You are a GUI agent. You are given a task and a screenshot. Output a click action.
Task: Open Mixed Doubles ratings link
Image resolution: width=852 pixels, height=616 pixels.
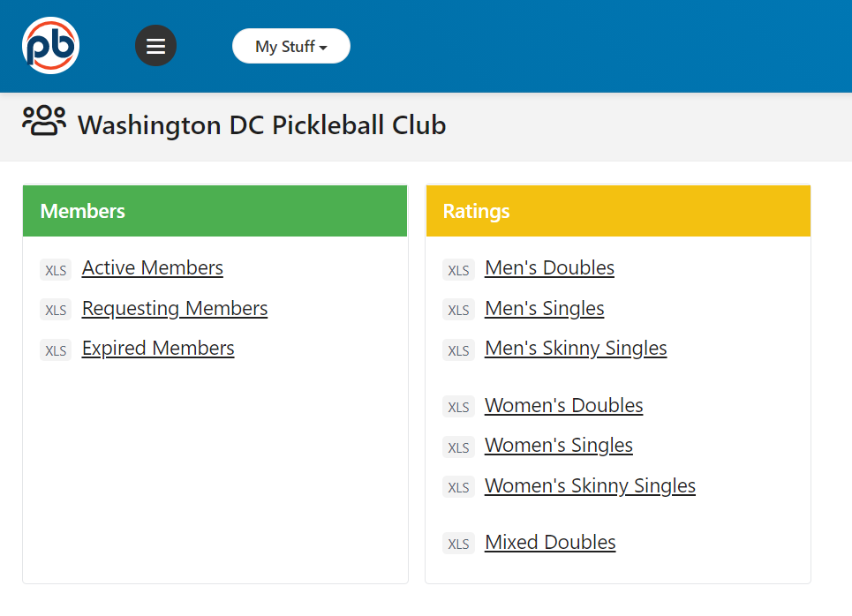(x=550, y=543)
